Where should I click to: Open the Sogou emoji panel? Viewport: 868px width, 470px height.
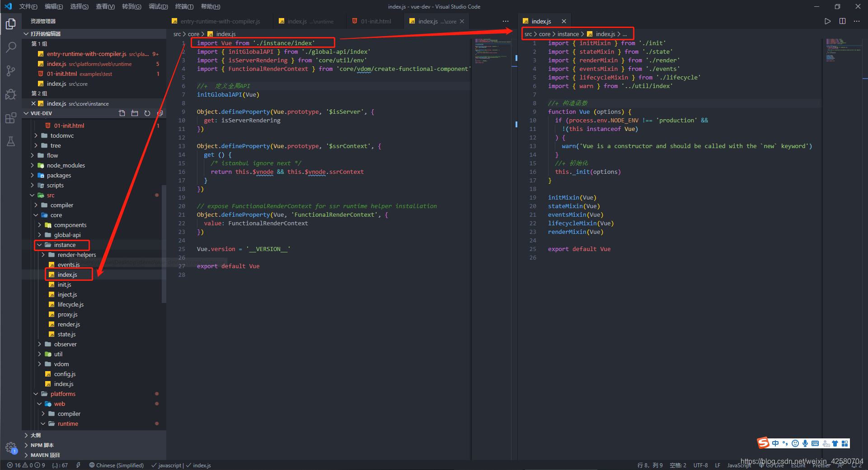(x=795, y=443)
